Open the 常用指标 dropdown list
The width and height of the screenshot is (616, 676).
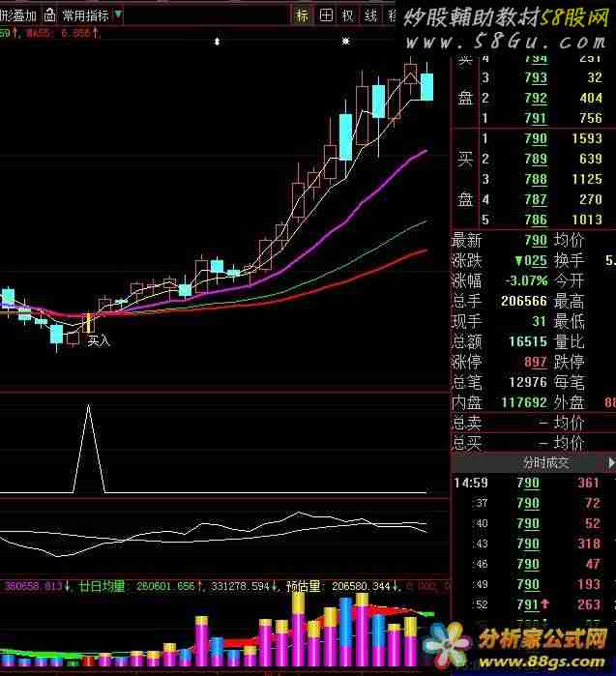85,15
